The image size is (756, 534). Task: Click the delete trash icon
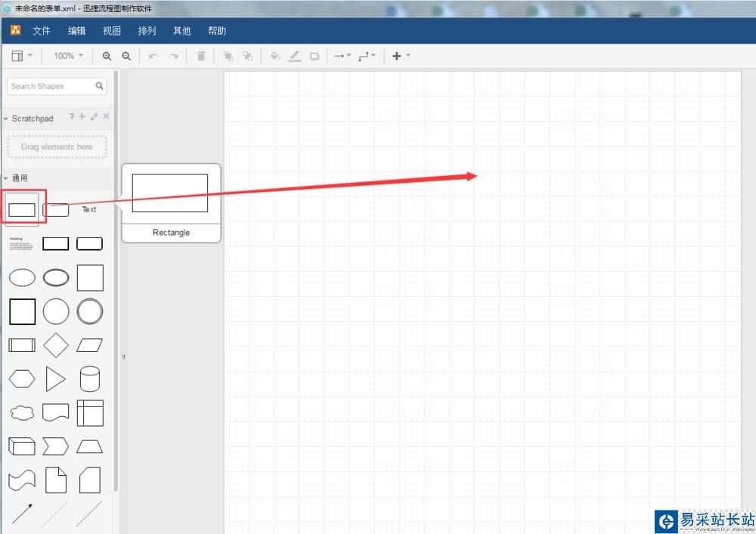(x=201, y=57)
